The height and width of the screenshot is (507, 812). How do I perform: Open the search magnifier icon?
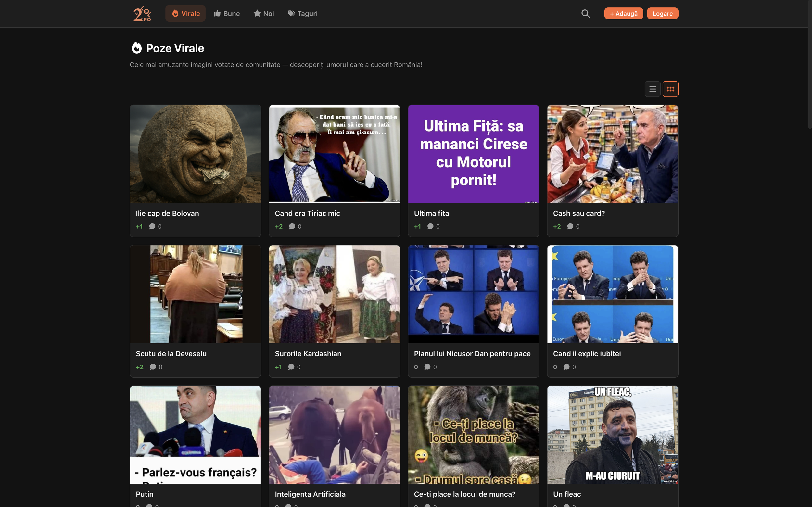click(x=585, y=13)
